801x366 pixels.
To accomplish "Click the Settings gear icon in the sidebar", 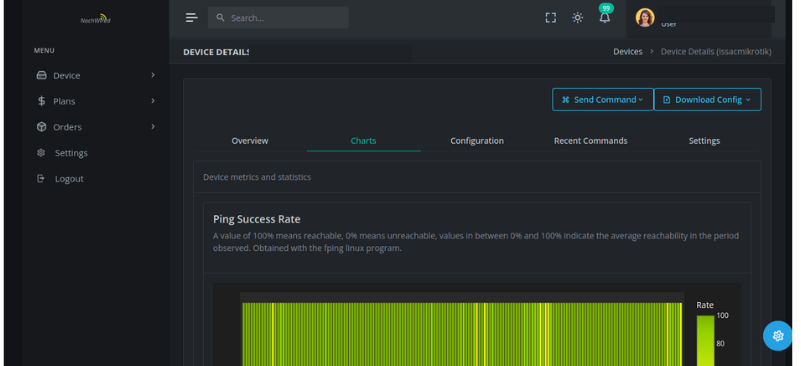I will [x=41, y=153].
